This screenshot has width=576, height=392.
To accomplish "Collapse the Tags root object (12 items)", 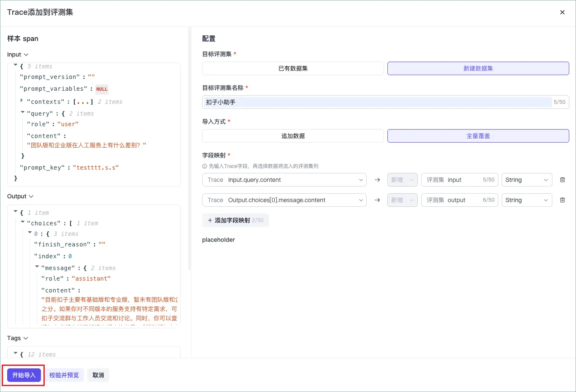I will [16, 353].
